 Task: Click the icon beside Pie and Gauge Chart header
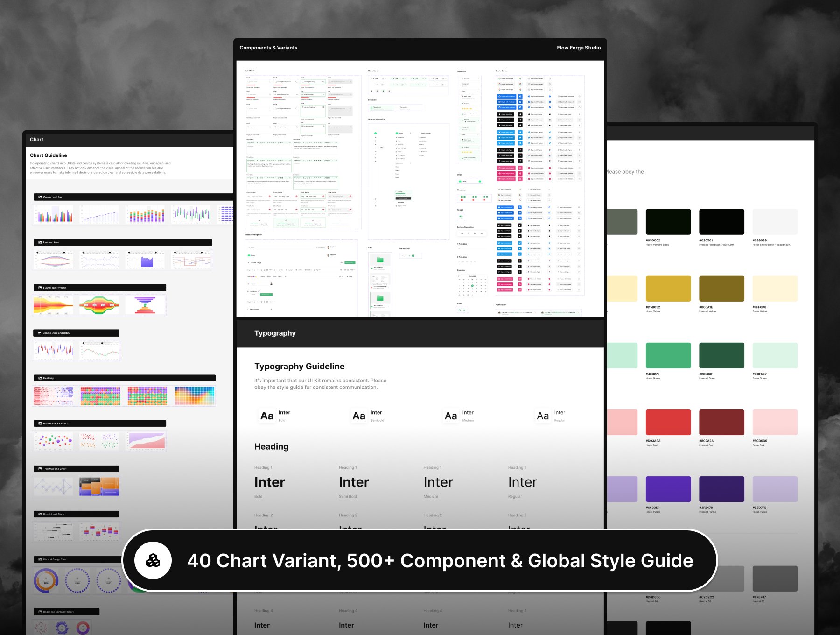40,559
